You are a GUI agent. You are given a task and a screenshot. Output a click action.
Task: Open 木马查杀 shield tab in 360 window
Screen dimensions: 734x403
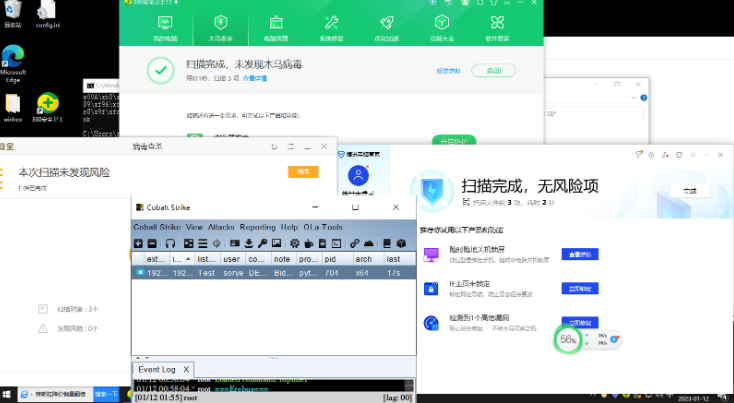pyautogui.click(x=220, y=28)
